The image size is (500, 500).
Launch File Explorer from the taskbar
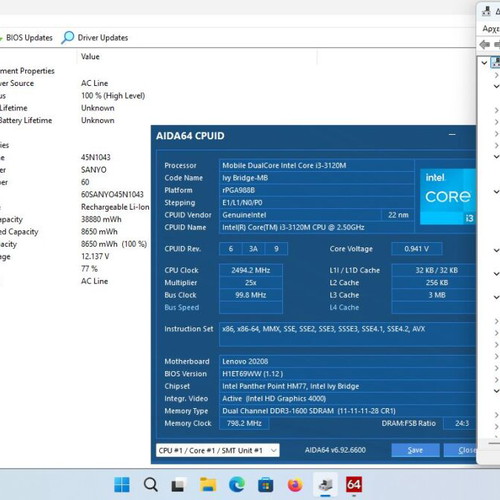208,484
